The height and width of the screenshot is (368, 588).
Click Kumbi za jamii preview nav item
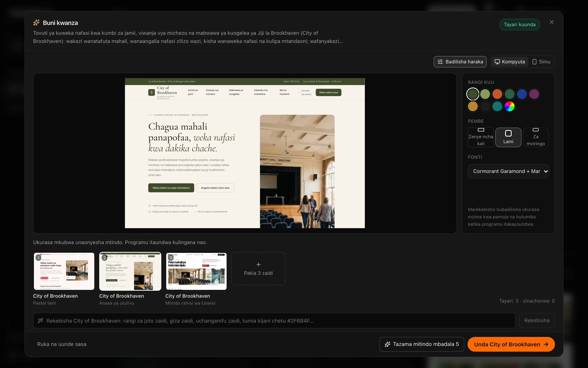coord(193,92)
